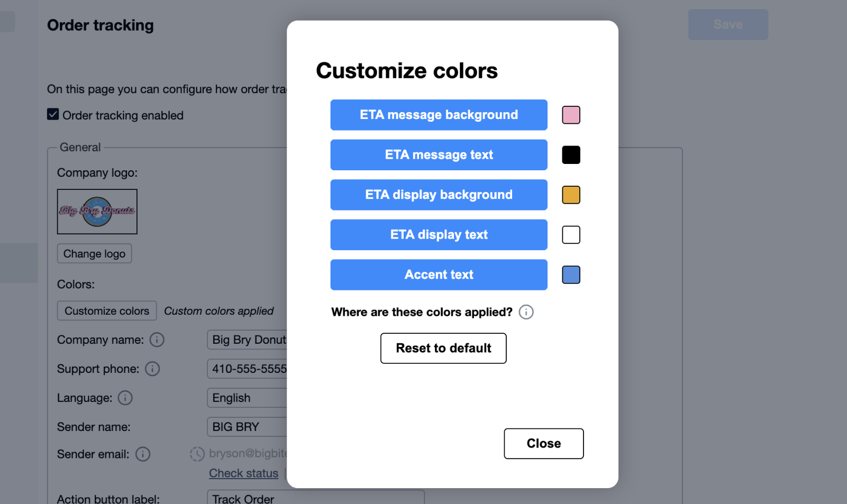Click the history clock icon near bryson@bigbite email

(x=197, y=454)
